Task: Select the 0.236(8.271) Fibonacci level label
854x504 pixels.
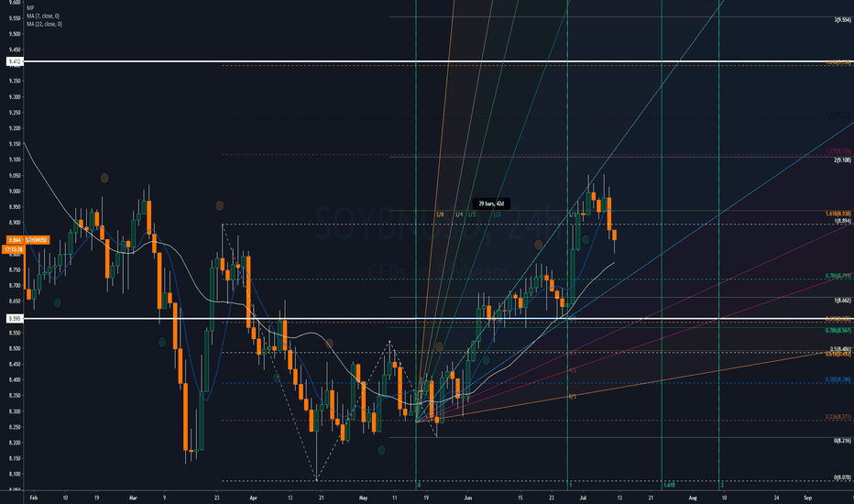Action: point(838,417)
